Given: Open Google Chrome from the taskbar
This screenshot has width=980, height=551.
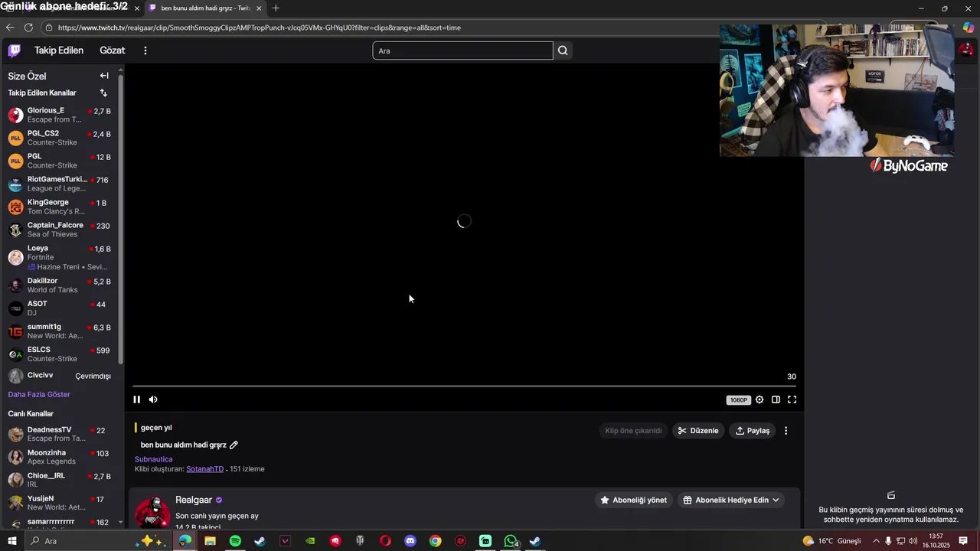Looking at the screenshot, I should (x=436, y=541).
